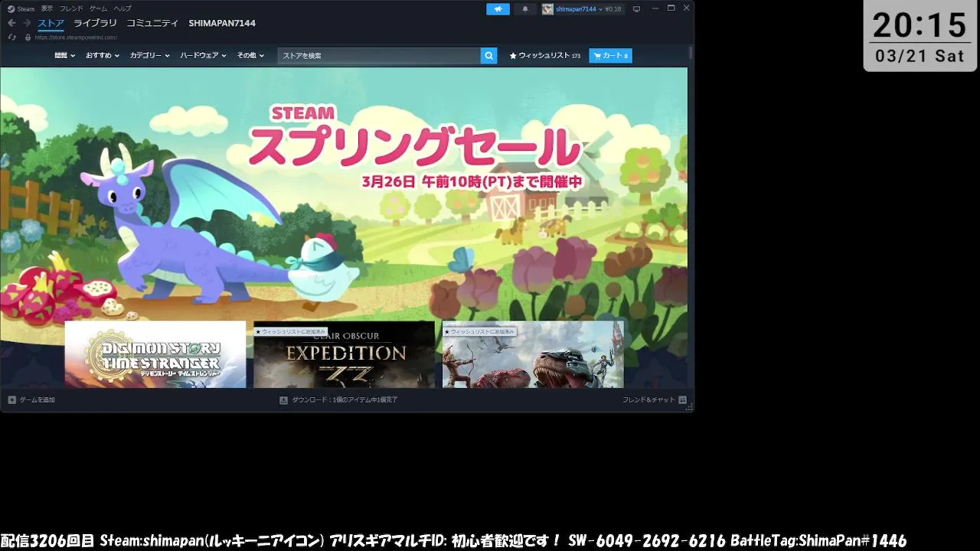Click the padlock icon beside the URL
Screen dimensions: 980x551
28,37
